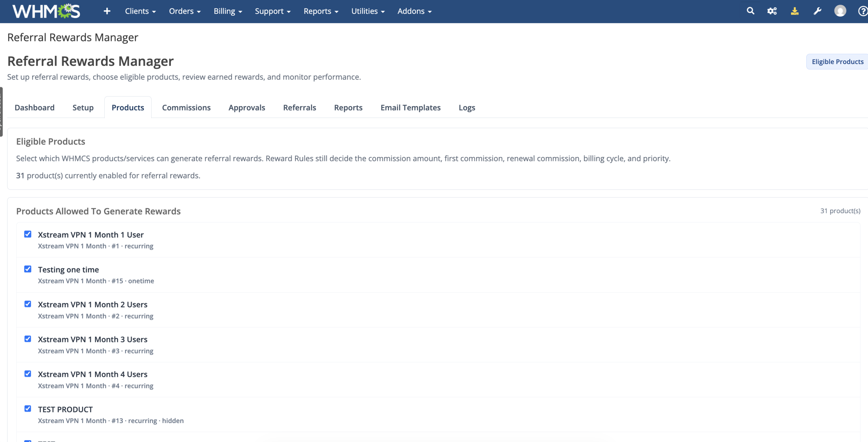The width and height of the screenshot is (868, 442).
Task: Switch to the Setup tab
Action: pyautogui.click(x=83, y=107)
